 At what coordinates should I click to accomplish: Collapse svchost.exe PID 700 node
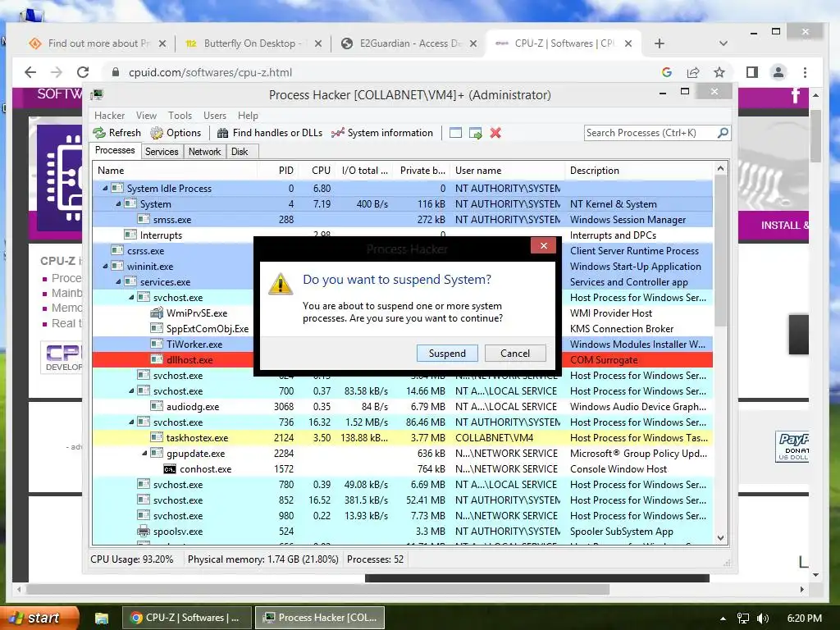pos(131,391)
